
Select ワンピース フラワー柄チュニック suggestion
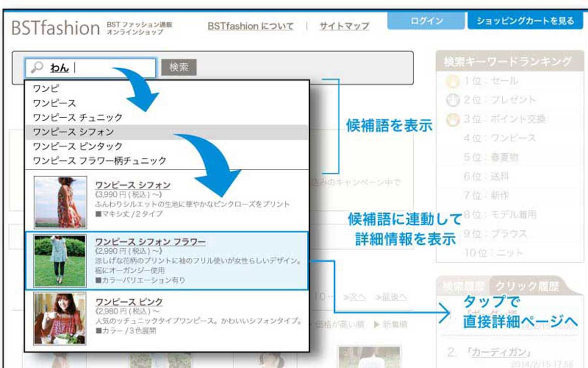point(99,160)
